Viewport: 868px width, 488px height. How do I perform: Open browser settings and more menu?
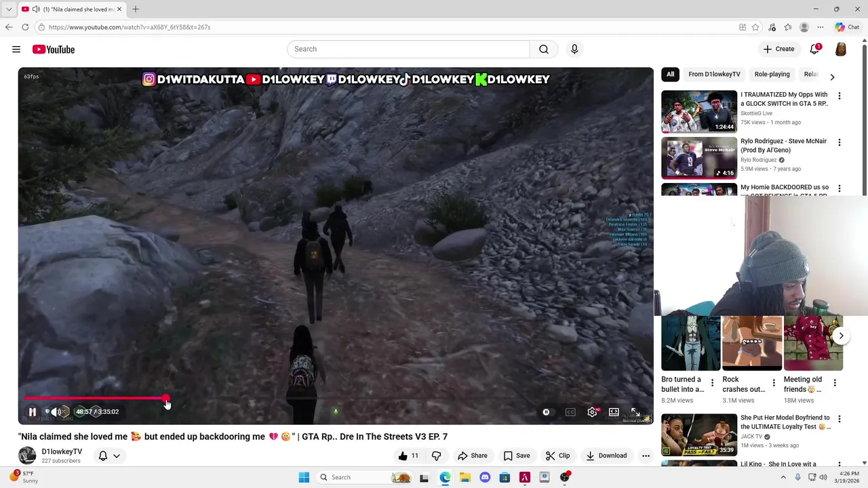(x=821, y=27)
